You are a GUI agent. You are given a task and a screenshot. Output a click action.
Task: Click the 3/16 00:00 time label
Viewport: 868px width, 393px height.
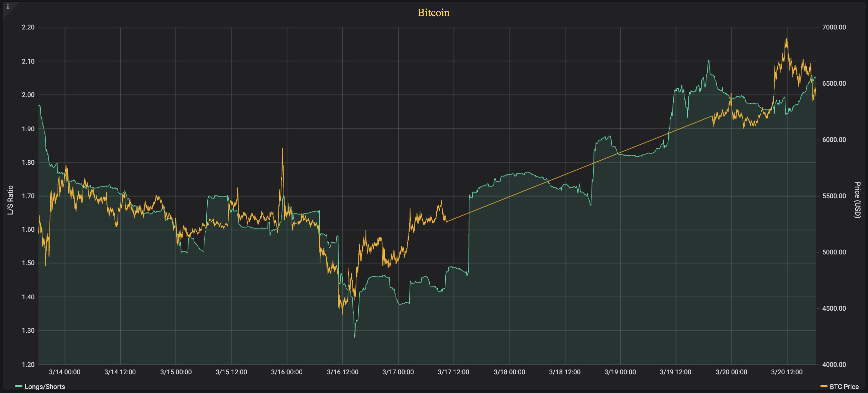tap(287, 372)
